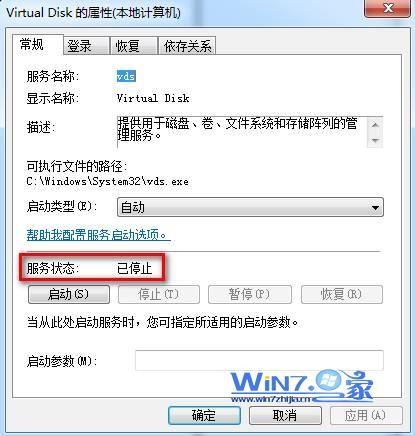
Task: Click the 确定 button
Action: 204,415
